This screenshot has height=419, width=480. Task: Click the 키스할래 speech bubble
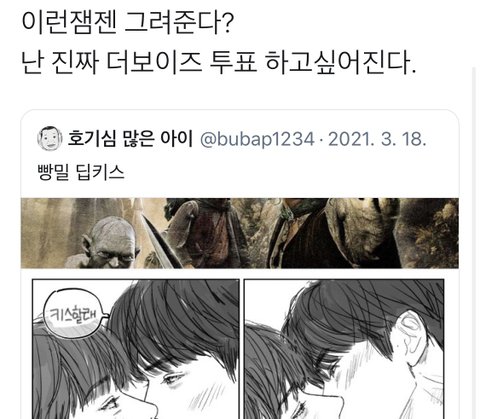pyautogui.click(x=75, y=314)
